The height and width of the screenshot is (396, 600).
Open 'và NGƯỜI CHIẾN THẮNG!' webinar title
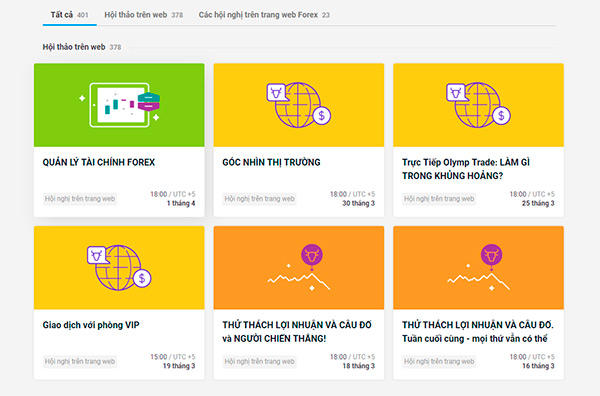coord(297,332)
